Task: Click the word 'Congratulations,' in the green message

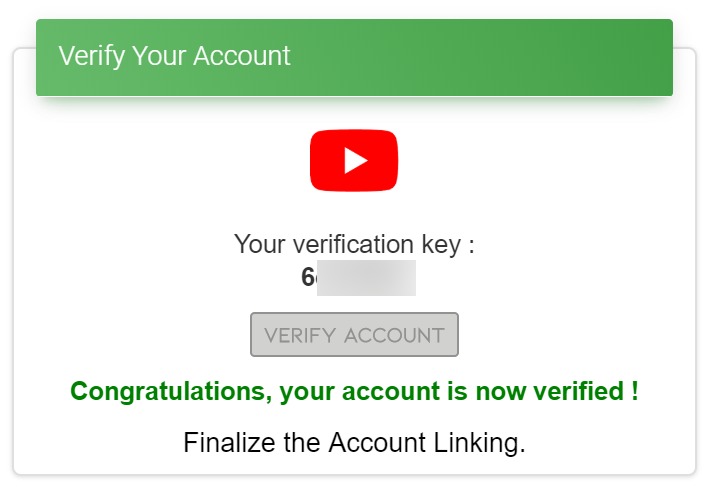Action: point(171,392)
